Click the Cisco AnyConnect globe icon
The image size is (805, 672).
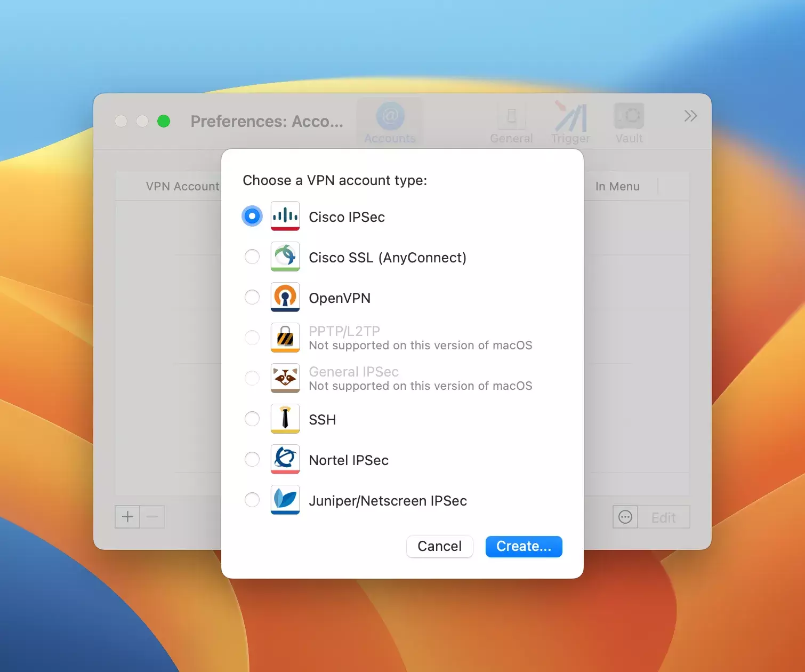coord(285,257)
